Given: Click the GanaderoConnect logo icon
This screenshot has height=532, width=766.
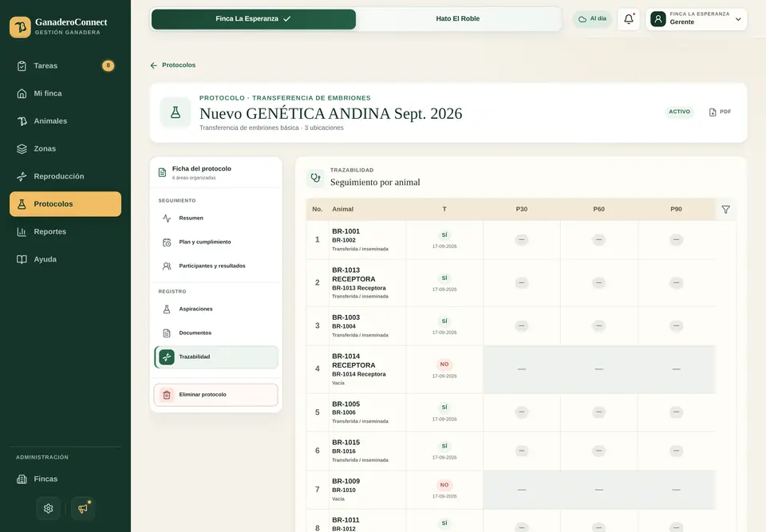Looking at the screenshot, I should coord(20,27).
